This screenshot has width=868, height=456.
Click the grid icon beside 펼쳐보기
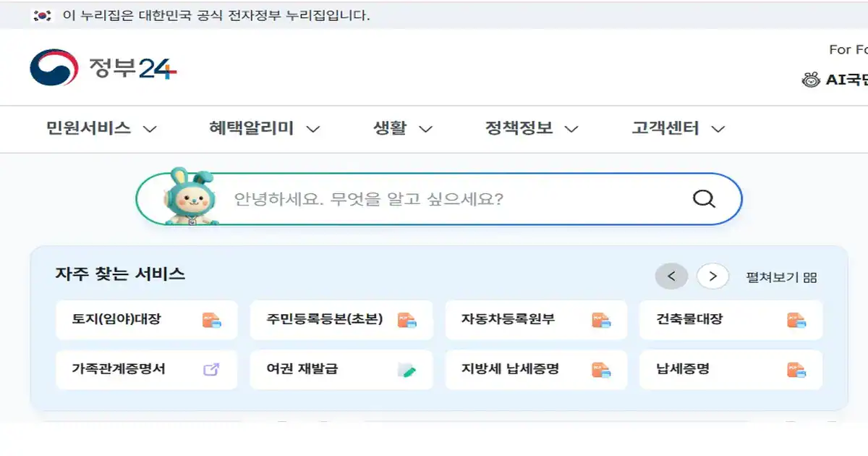pos(810,277)
